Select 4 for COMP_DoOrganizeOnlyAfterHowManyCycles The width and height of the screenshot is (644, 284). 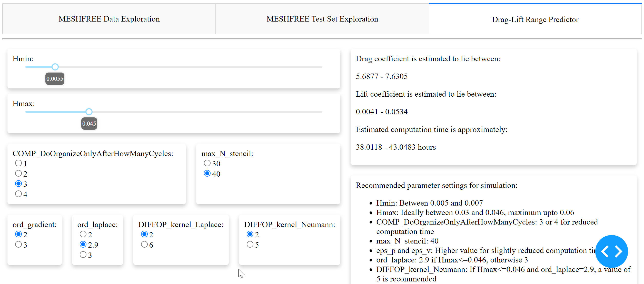pos(18,194)
